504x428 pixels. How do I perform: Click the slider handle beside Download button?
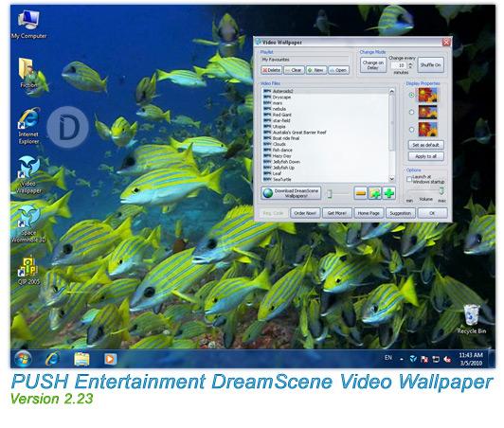point(329,194)
